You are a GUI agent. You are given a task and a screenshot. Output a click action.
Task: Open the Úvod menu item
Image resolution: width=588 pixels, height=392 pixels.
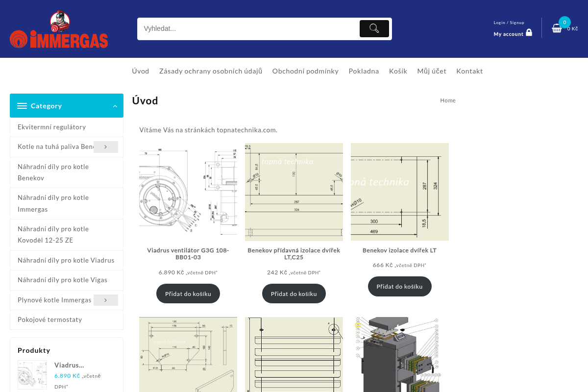(141, 71)
